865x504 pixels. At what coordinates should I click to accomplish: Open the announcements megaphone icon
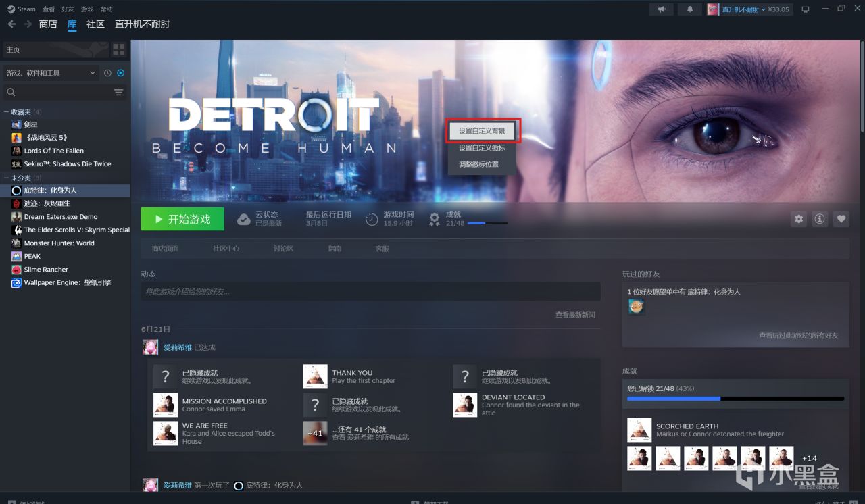[x=662, y=9]
